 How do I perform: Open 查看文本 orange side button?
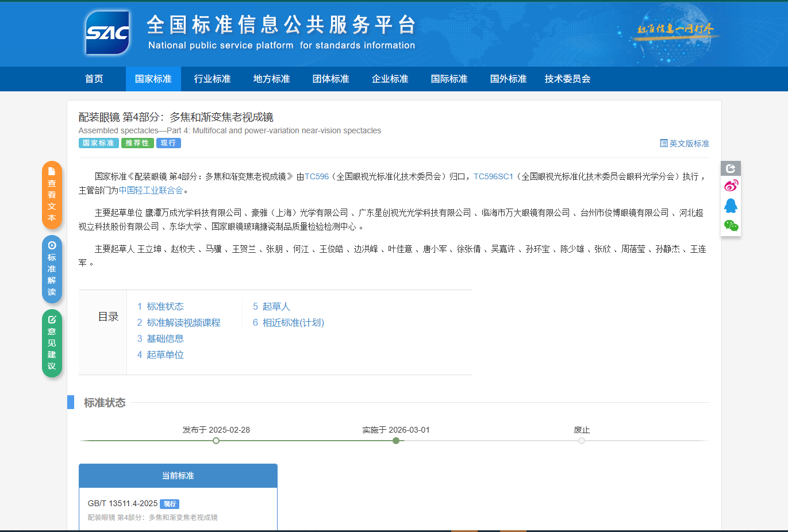[52, 195]
